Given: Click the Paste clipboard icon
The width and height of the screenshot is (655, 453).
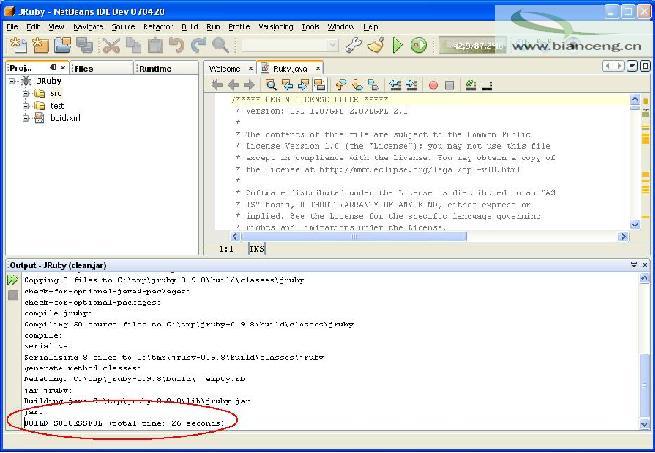Looking at the screenshot, I should click(155, 45).
